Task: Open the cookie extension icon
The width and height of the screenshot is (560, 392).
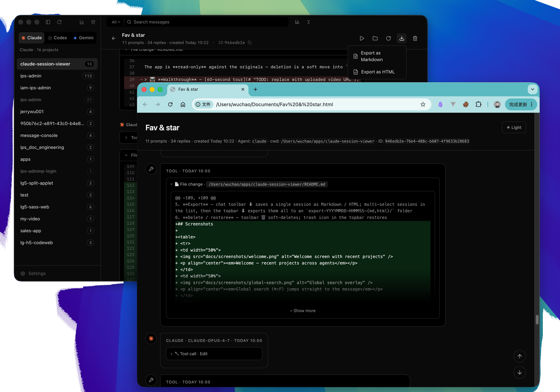Action: pos(466,104)
